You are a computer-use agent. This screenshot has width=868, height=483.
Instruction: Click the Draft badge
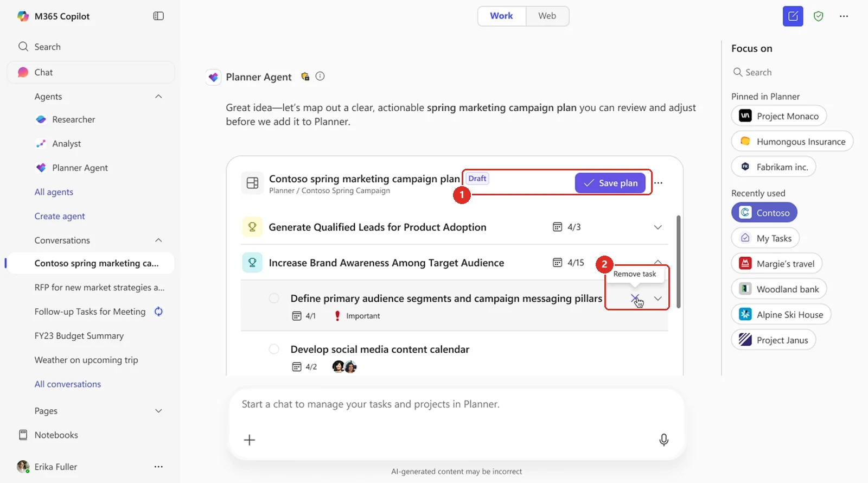477,179
